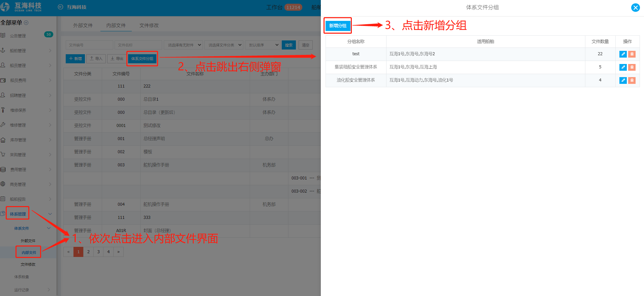Screen dimensions: 644x296
Task: Delete the test group with trash icon
Action: (632, 54)
